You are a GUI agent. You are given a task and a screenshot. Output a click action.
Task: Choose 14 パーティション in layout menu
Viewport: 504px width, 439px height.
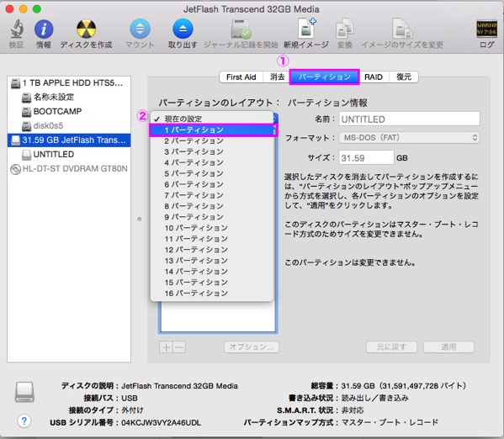point(212,272)
